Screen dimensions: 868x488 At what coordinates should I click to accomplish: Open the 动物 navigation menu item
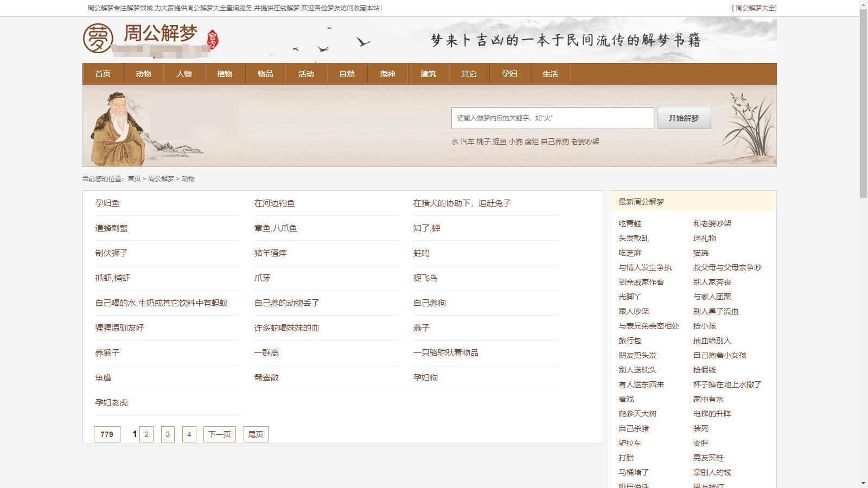click(143, 74)
